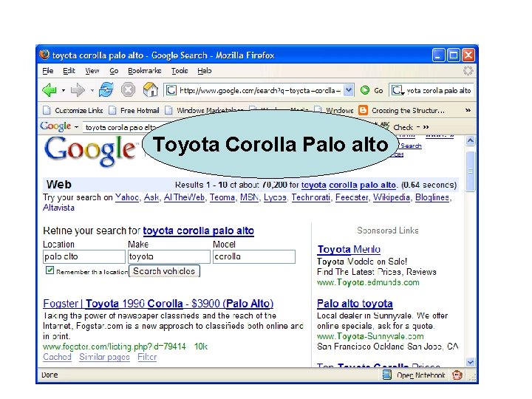Open the Go menu
This screenshot has height=399, width=532.
[x=114, y=71]
